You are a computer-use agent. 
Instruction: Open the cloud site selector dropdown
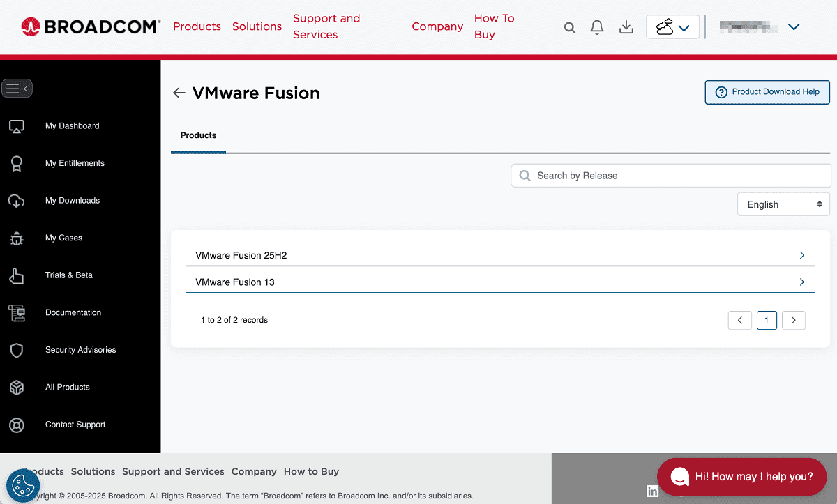click(x=673, y=27)
